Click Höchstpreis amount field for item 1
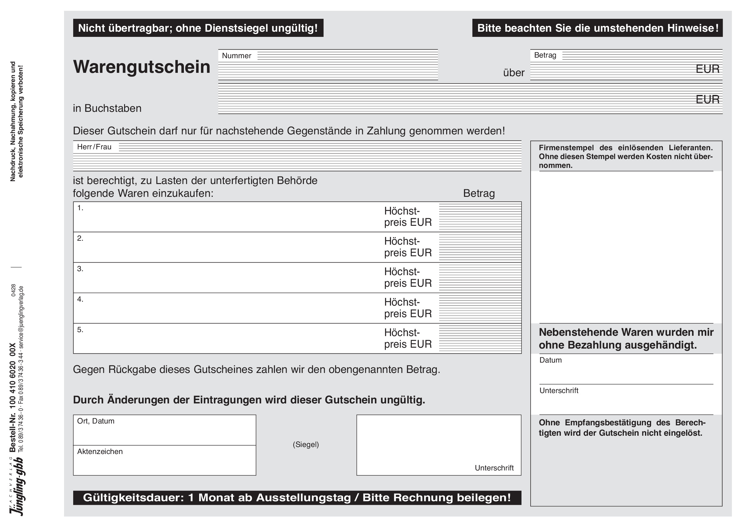Viewport: 756px width, 532px height. [480, 217]
